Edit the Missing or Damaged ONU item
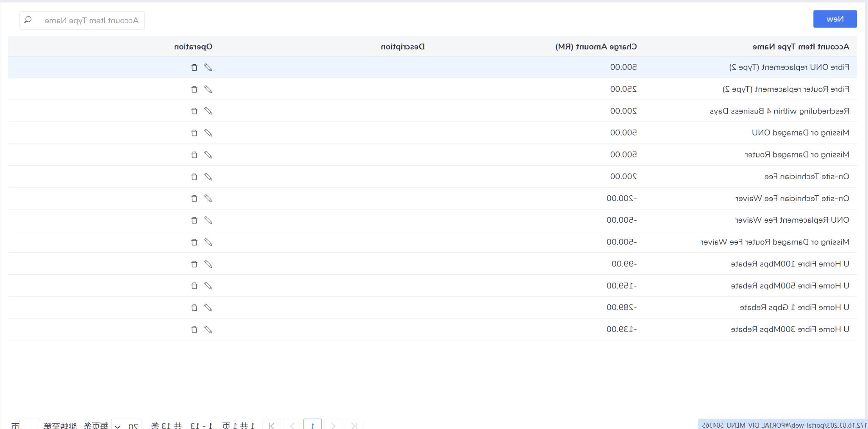This screenshot has width=868, height=429. coord(208,133)
